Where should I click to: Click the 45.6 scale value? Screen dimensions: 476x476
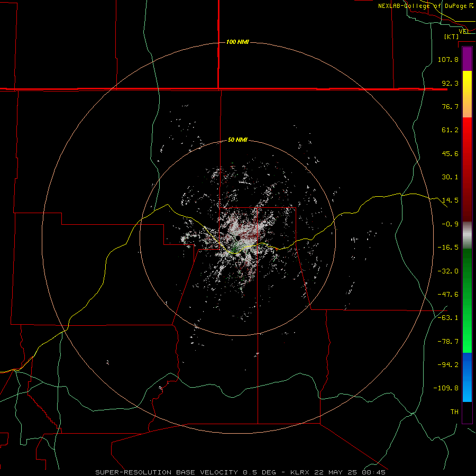[450, 153]
